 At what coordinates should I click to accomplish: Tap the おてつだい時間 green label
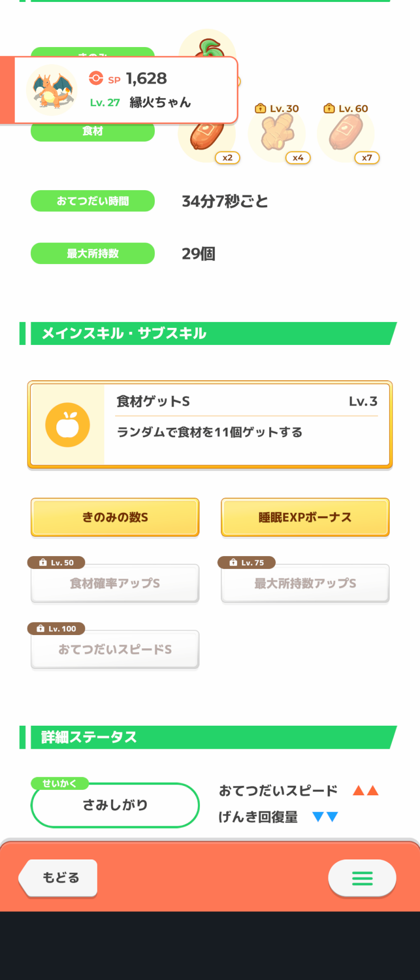coord(93,201)
